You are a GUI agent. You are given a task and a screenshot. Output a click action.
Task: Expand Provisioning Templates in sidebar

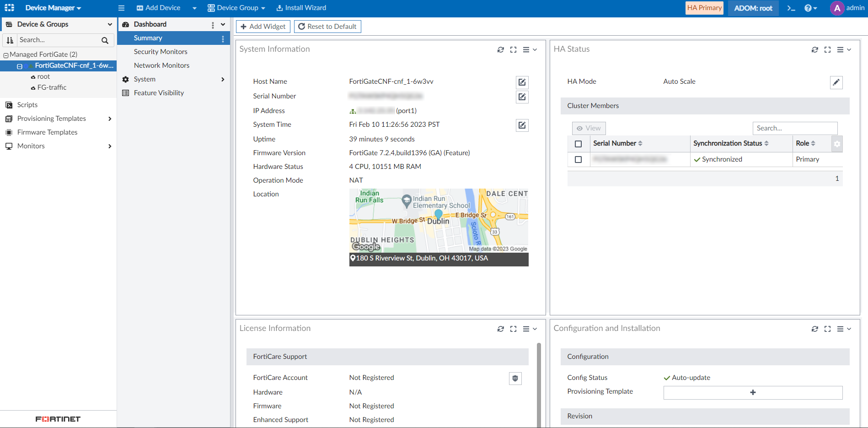pyautogui.click(x=109, y=119)
